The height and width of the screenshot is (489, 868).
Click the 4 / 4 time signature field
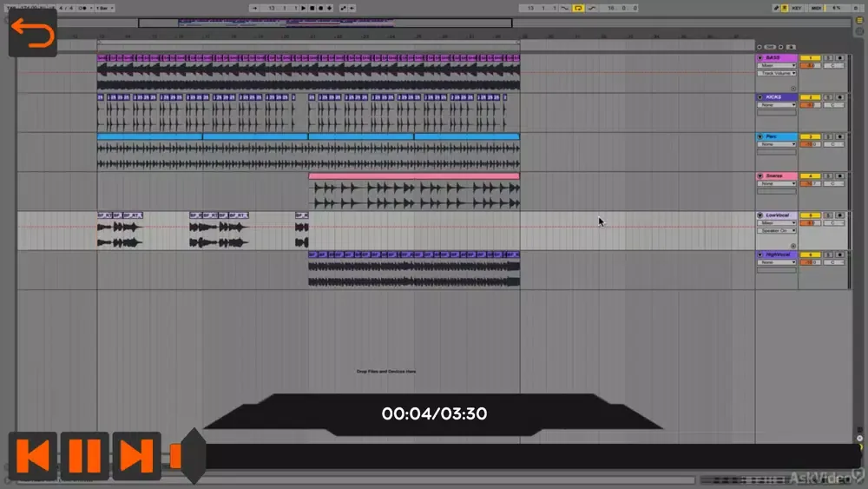click(x=67, y=9)
